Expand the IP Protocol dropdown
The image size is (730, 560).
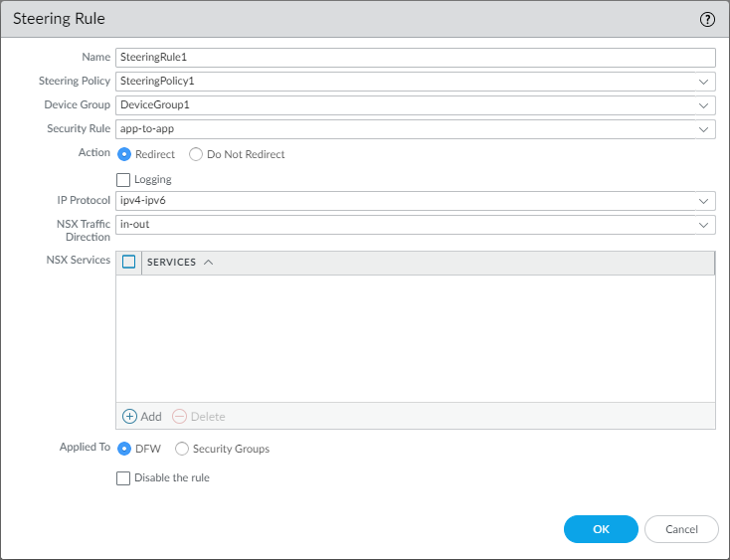point(704,202)
